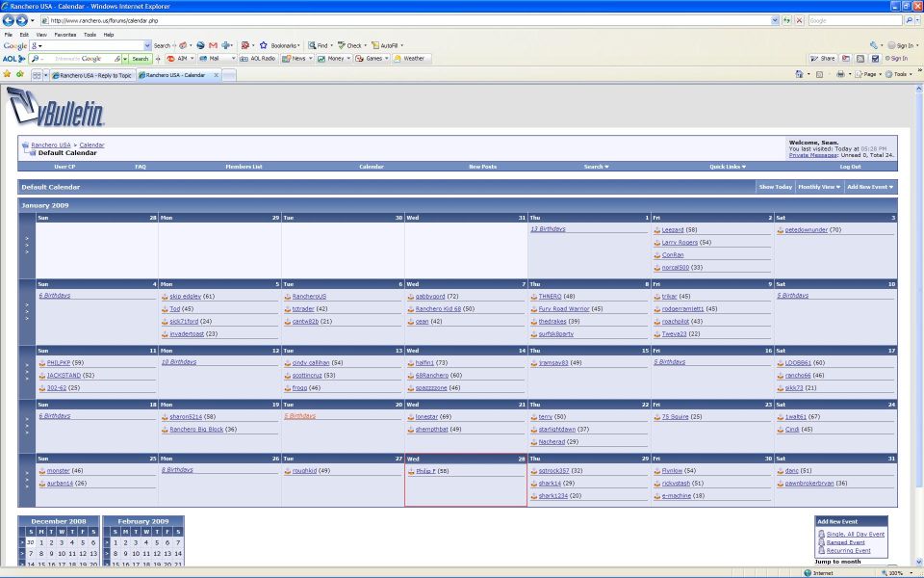Click the AOL Radio toolbar button
Screen dimensions: 924x578
258,59
